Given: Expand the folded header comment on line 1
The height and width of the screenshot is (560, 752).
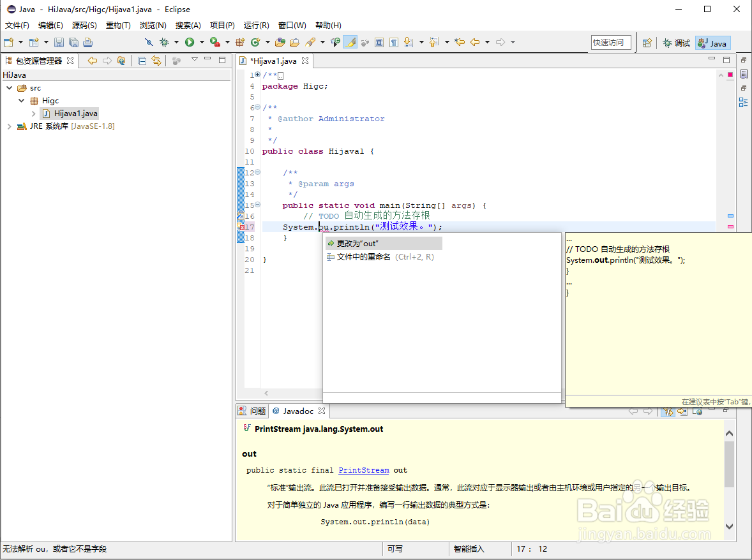Looking at the screenshot, I should tap(257, 75).
